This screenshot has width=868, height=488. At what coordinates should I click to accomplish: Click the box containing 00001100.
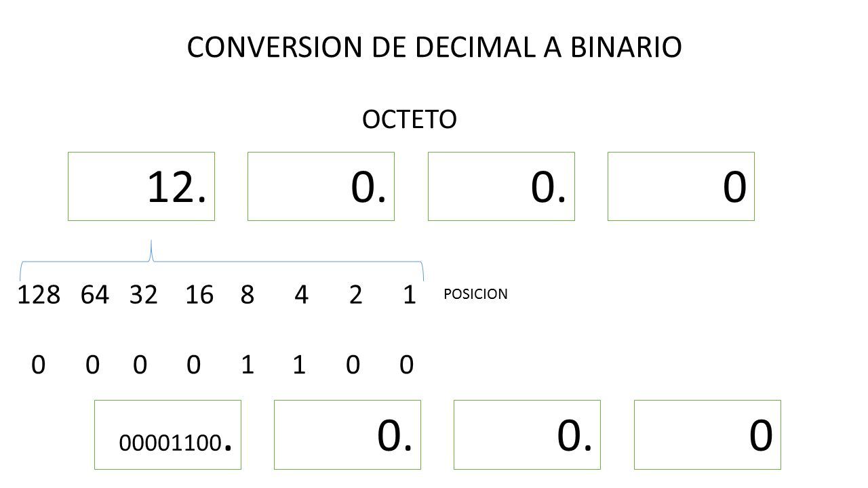pos(168,435)
